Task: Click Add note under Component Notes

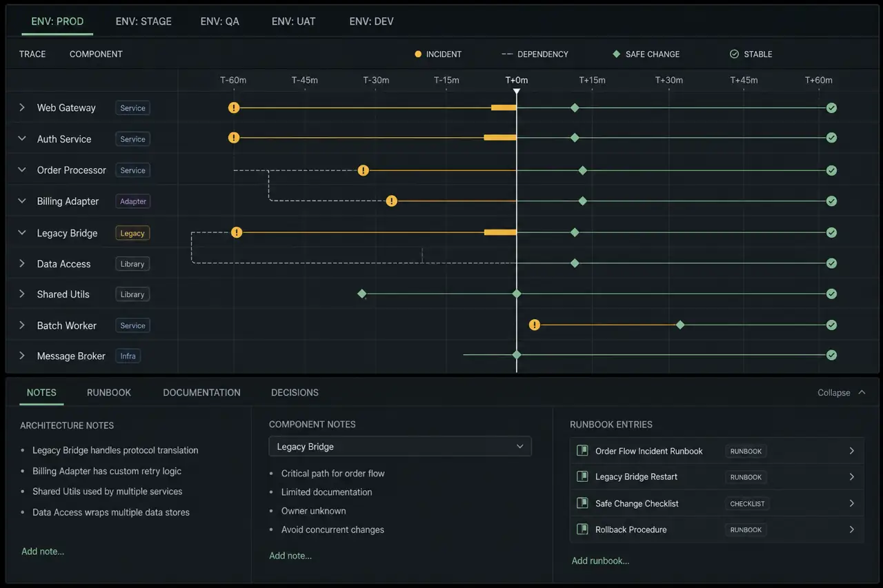Action: (290, 556)
